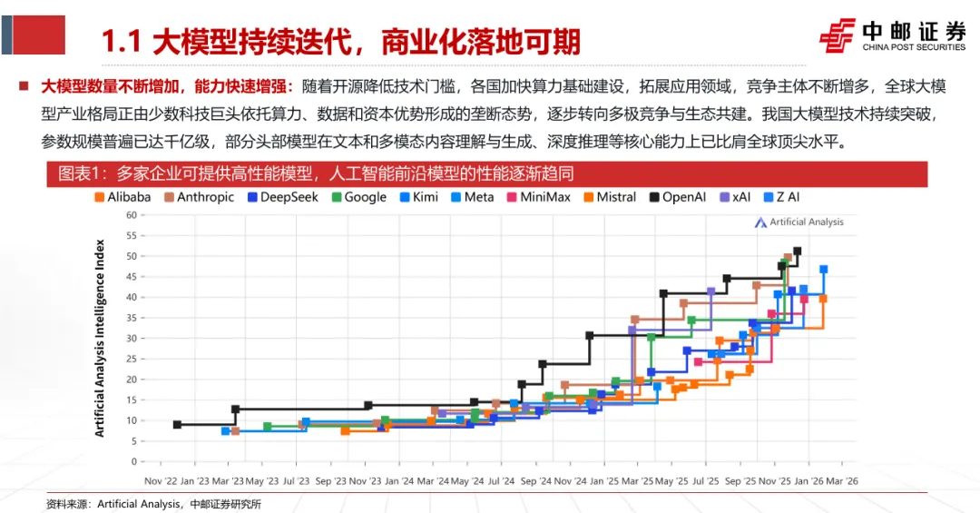Select the xAI legend entry
Viewport: 980px width, 513px height.
click(735, 197)
